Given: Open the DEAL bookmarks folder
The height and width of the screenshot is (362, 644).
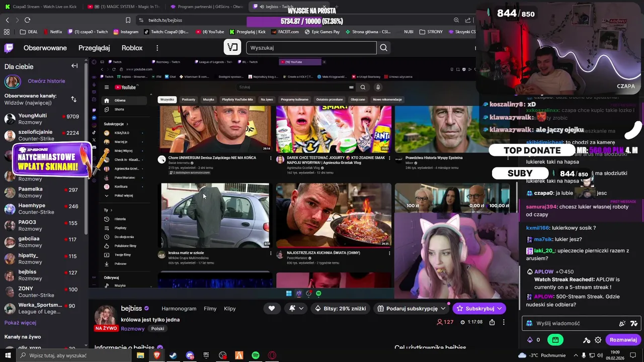Looking at the screenshot, I should (x=29, y=32).
